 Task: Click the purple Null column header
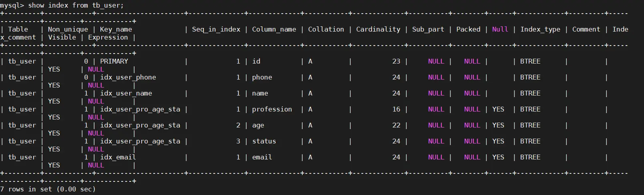[x=500, y=30]
